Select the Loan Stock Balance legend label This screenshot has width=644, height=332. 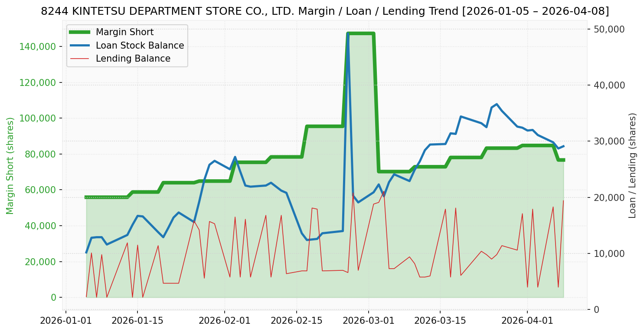point(140,46)
